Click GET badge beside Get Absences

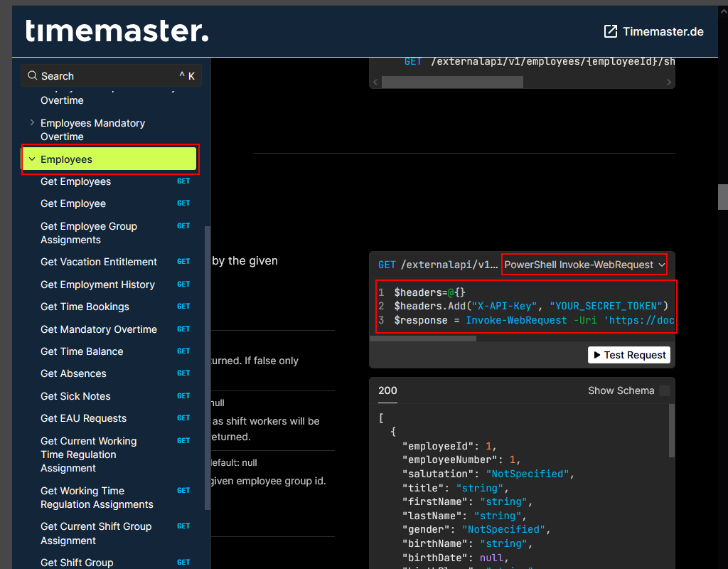pos(183,373)
